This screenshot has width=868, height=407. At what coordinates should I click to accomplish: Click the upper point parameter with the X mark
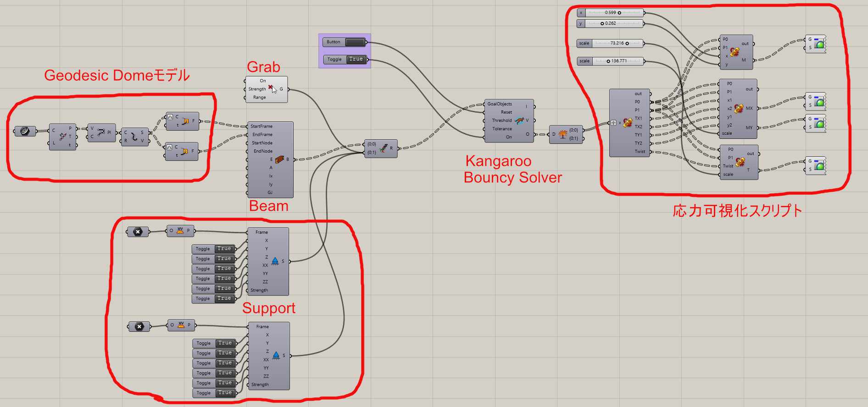[138, 232]
